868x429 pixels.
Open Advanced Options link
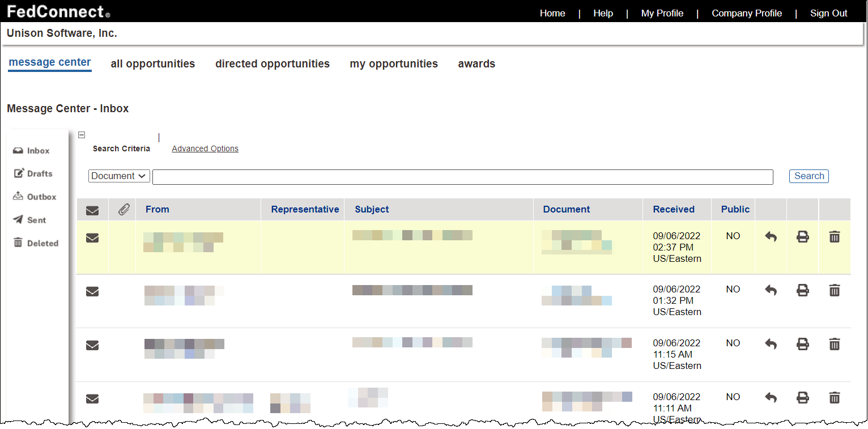(x=205, y=148)
